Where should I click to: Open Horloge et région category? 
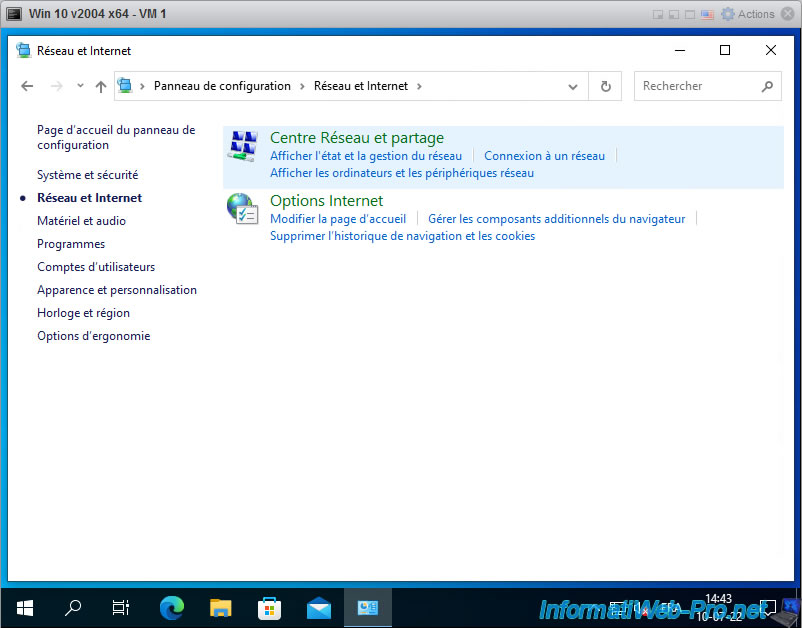coord(83,313)
